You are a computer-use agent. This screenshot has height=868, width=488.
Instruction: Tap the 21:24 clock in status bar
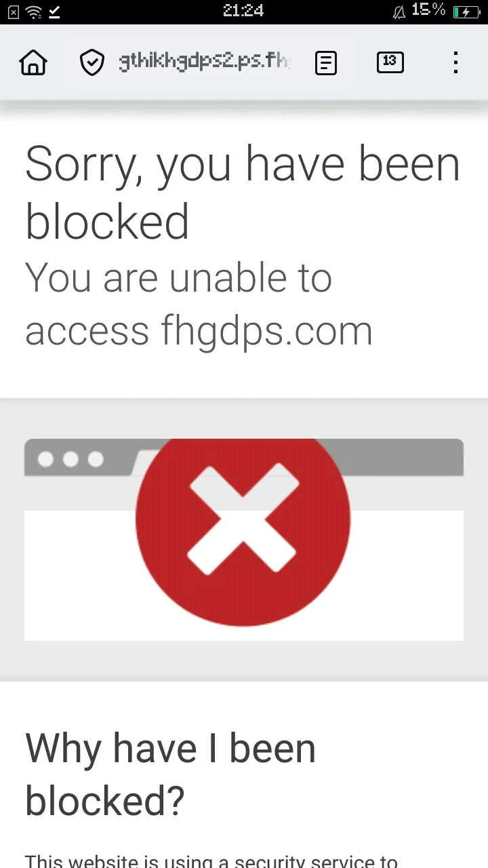(x=243, y=11)
